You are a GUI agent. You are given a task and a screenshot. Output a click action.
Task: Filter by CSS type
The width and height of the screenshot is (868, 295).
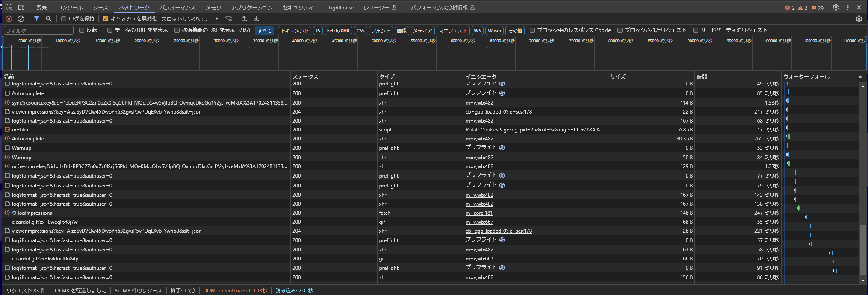point(360,31)
